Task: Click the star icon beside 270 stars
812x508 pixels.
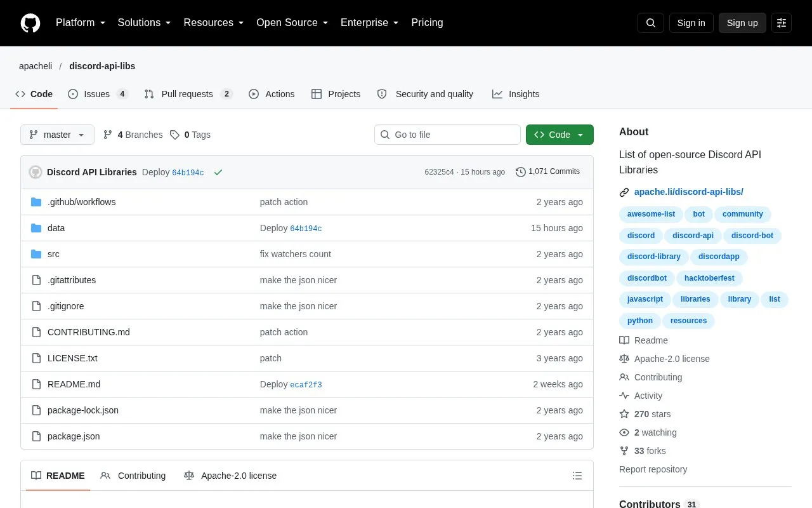Action: (624, 414)
